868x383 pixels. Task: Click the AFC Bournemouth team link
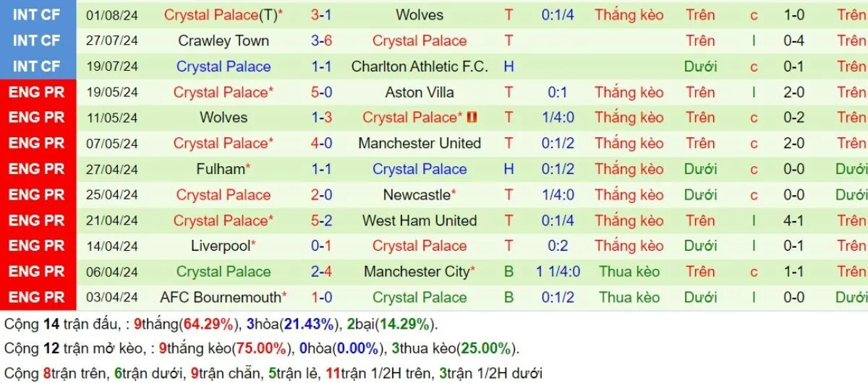[x=220, y=297]
